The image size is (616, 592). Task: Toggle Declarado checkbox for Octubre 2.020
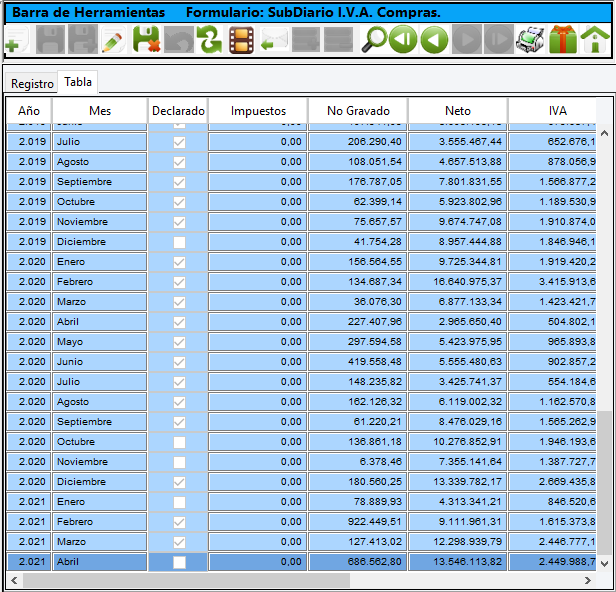(x=179, y=442)
